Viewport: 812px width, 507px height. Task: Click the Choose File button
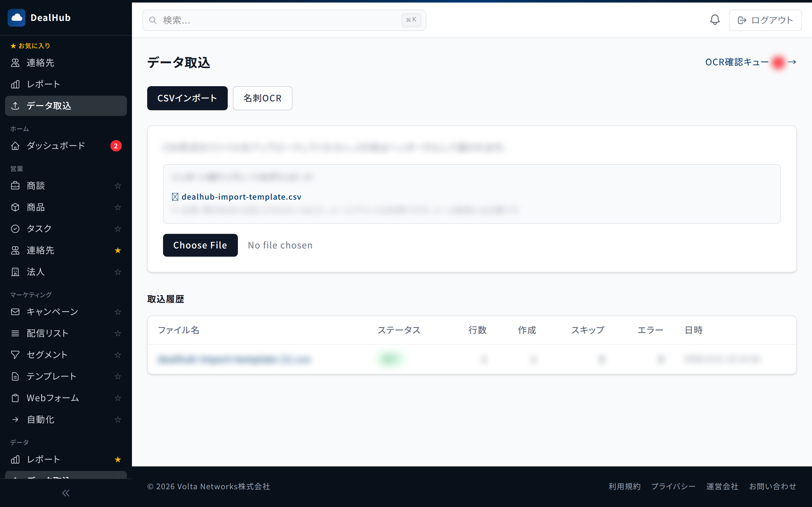(200, 245)
